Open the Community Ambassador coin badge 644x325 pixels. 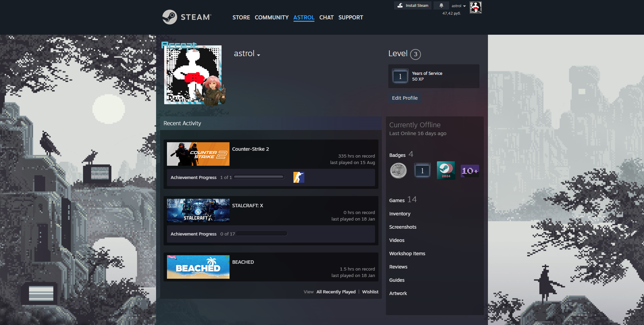pos(399,170)
